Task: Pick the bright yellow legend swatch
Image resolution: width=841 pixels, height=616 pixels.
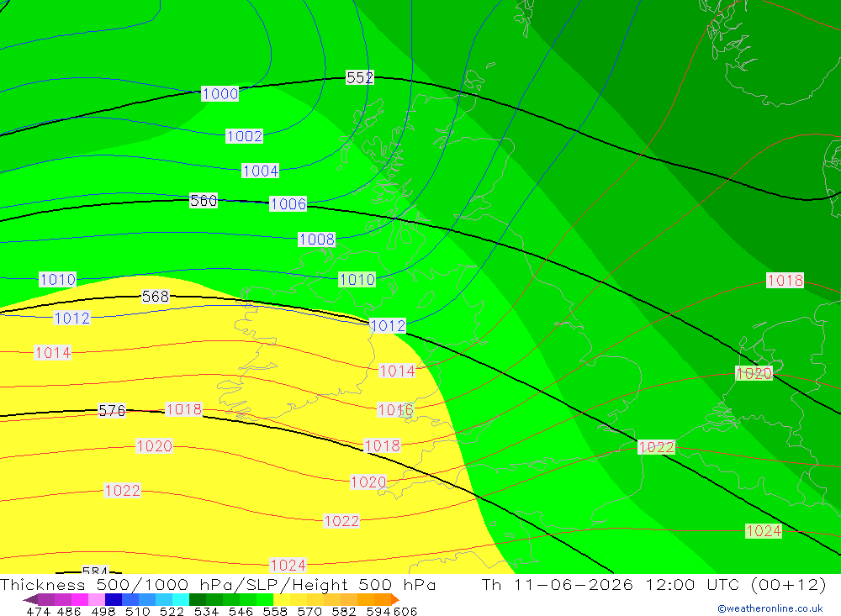Action: tap(282, 599)
